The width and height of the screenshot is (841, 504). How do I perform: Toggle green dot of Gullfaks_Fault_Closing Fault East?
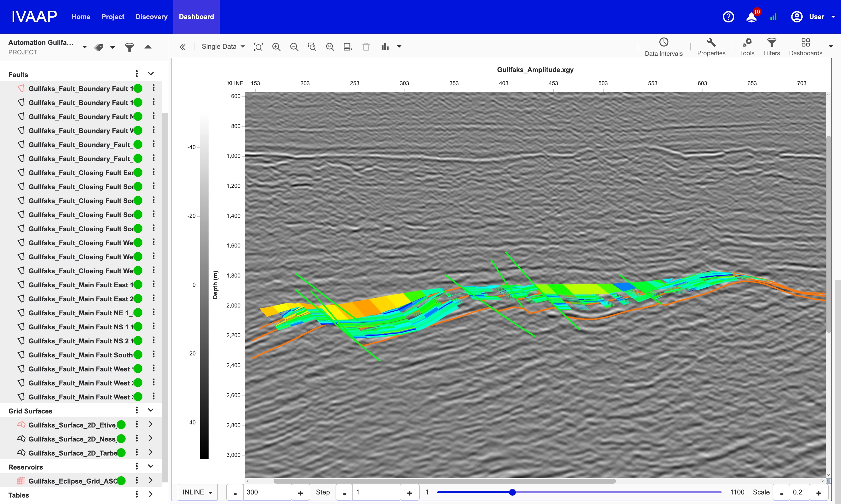[138, 172]
